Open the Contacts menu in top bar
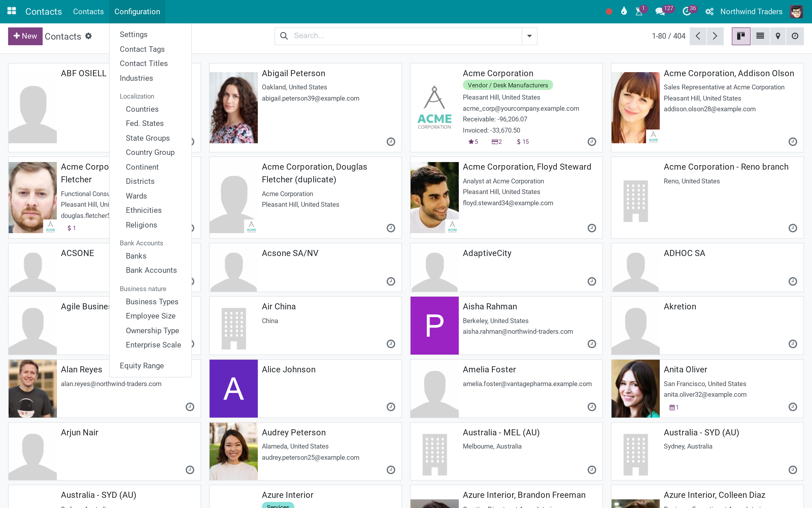The image size is (812, 508). coord(88,11)
